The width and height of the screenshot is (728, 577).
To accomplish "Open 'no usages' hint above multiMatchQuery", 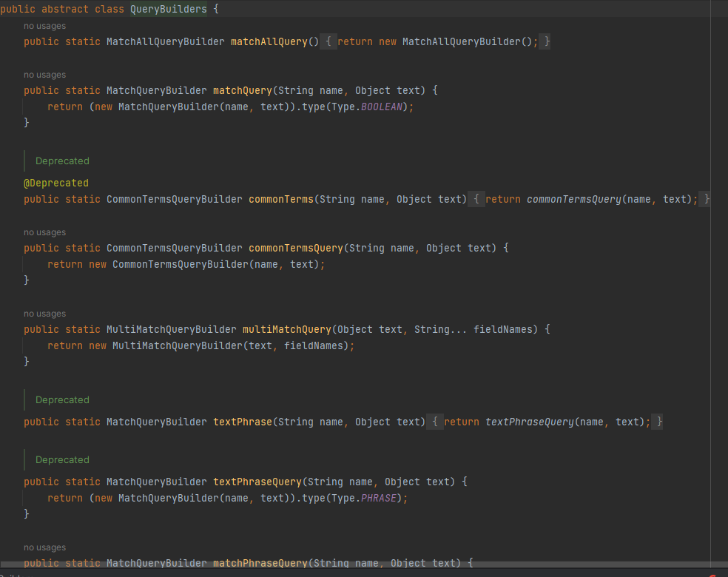I will pos(44,314).
